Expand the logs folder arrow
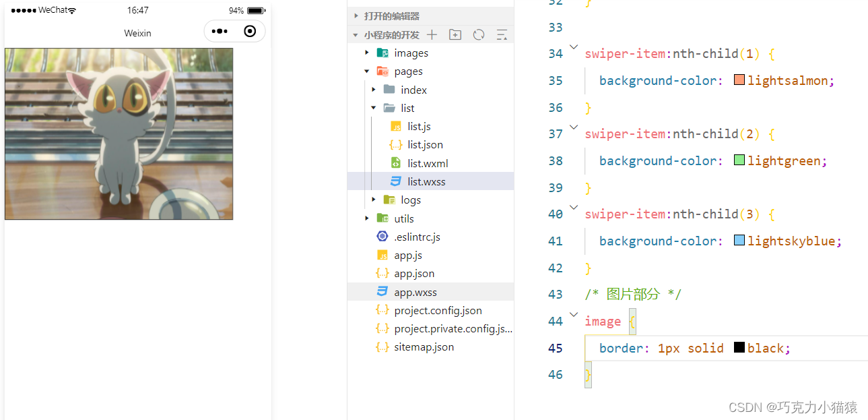Screen dimensions: 868x420 click(x=374, y=200)
